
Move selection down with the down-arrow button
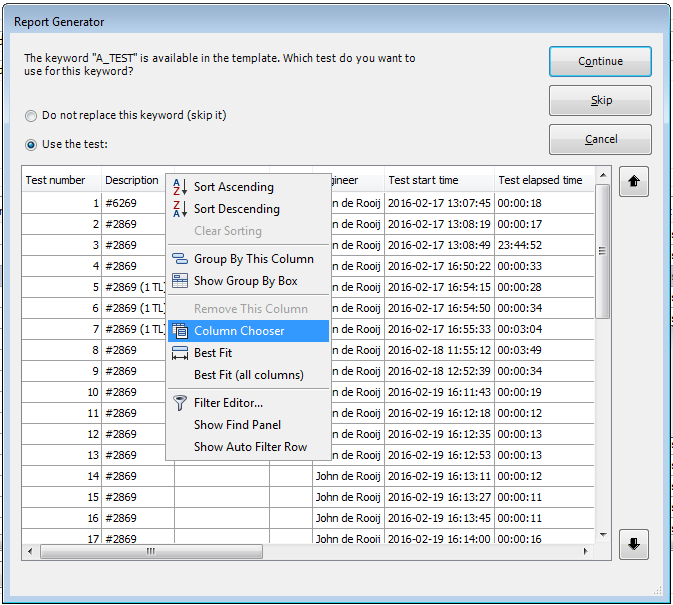(x=634, y=544)
